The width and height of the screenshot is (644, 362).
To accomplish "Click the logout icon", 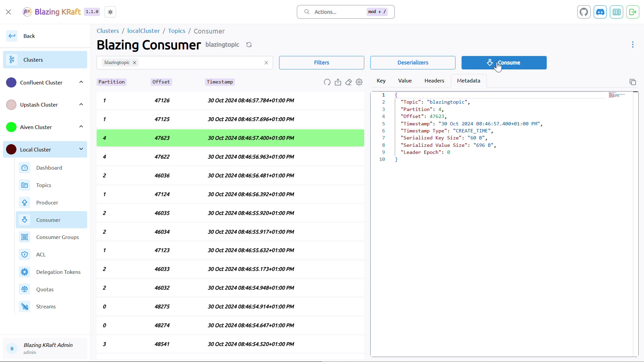I will point(633,12).
